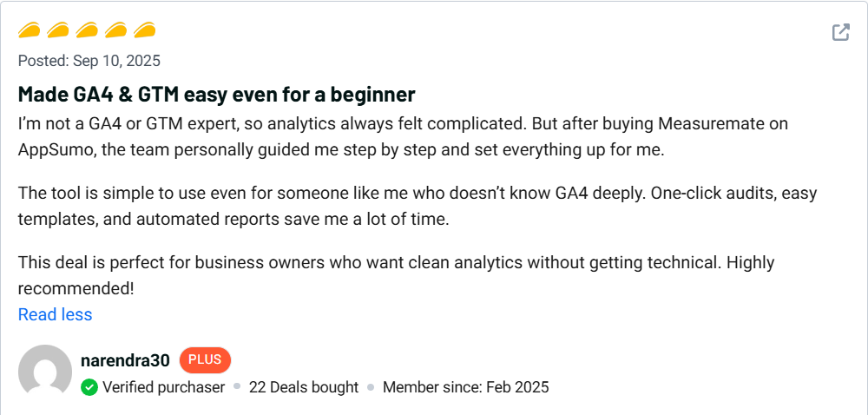Click the Member since: Feb 2025 text
The width and height of the screenshot is (868, 415).
tap(465, 387)
